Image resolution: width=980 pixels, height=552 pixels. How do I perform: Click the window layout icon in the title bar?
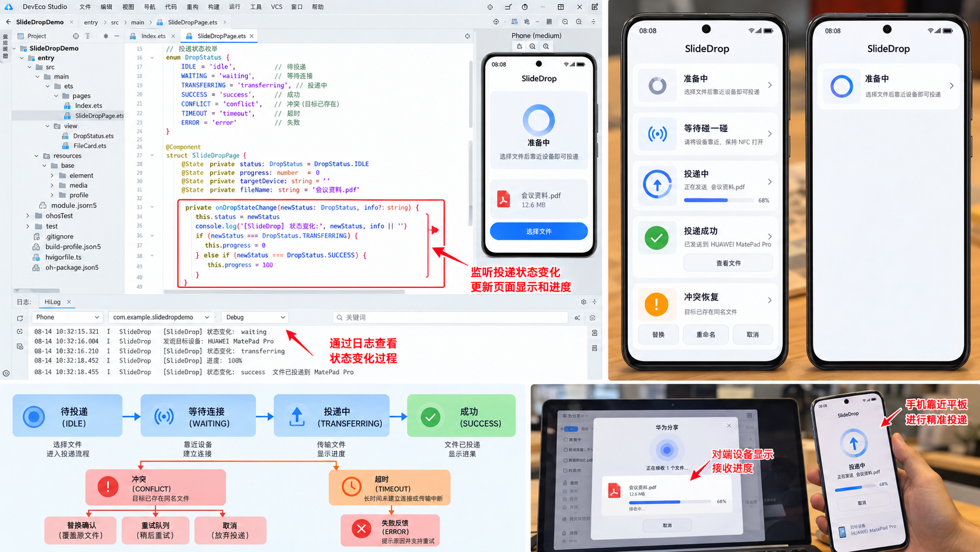(561, 7)
